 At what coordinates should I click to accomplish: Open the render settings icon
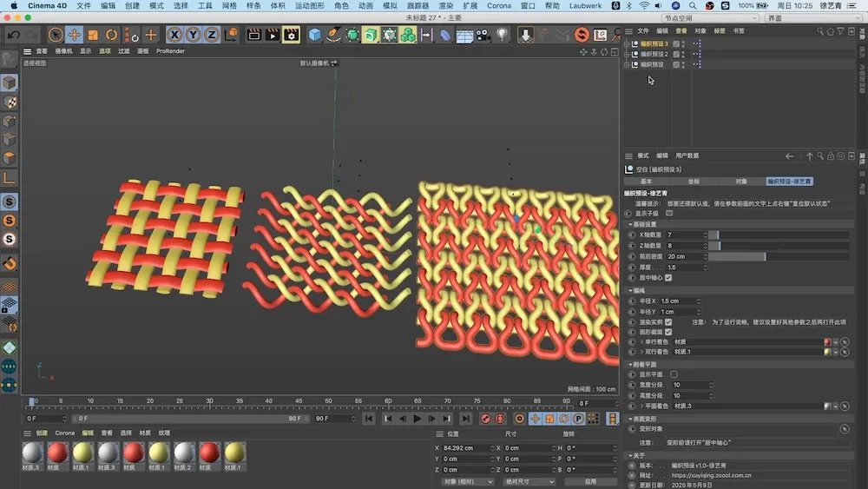coord(292,35)
